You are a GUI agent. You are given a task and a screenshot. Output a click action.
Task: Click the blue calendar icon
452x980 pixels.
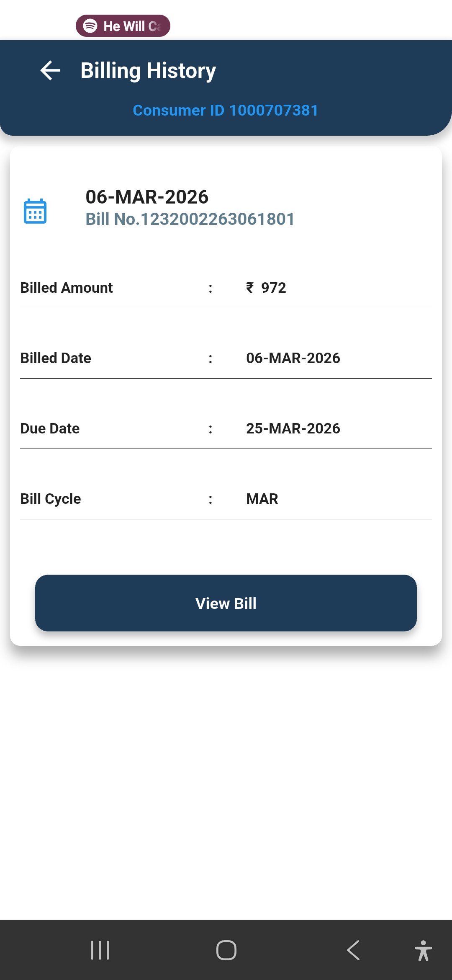point(35,211)
